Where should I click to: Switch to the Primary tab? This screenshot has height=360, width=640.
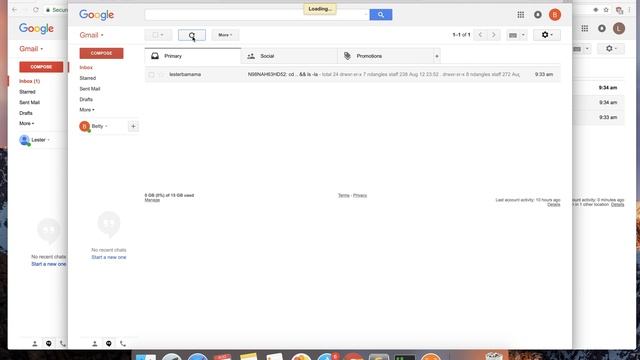pos(193,56)
